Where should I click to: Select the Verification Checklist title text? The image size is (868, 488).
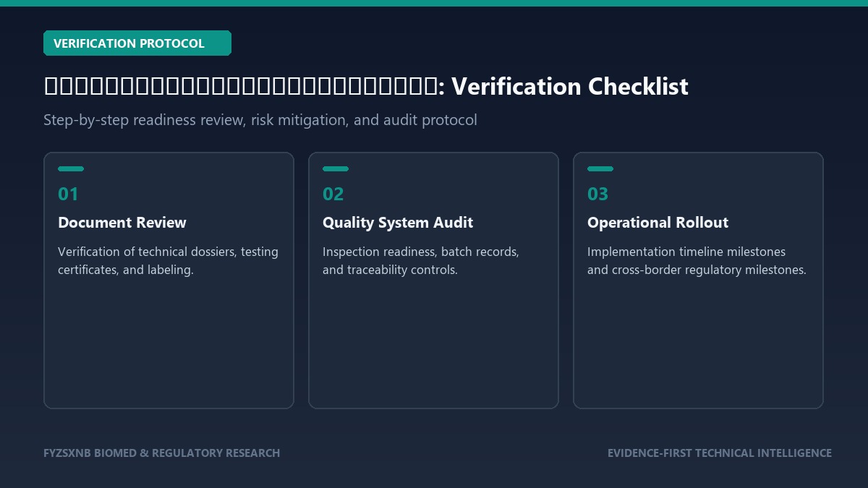tap(366, 87)
